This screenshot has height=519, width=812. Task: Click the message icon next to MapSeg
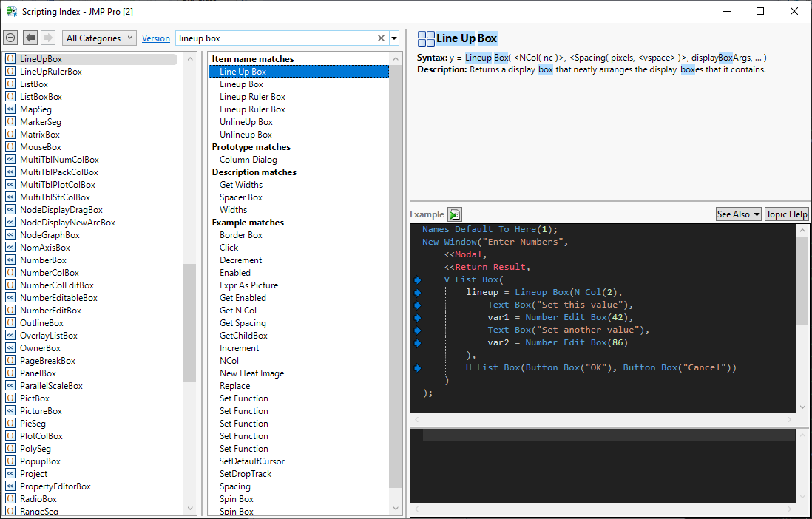pos(10,109)
